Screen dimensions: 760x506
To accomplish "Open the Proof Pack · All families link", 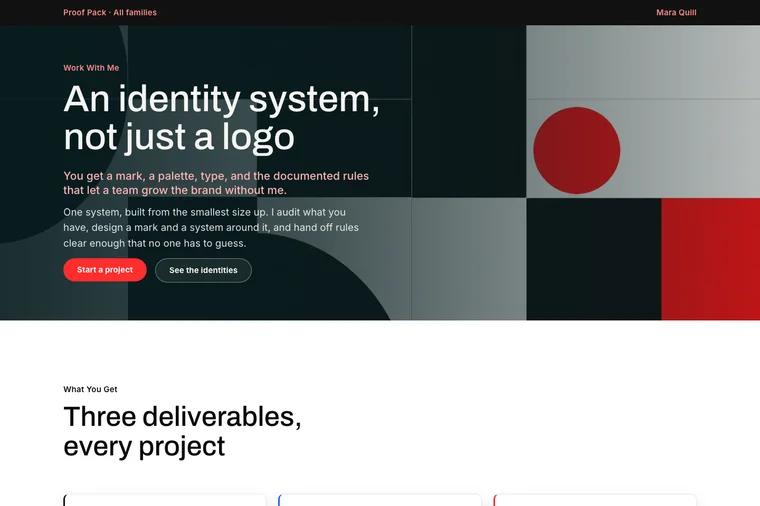I will coord(110,13).
